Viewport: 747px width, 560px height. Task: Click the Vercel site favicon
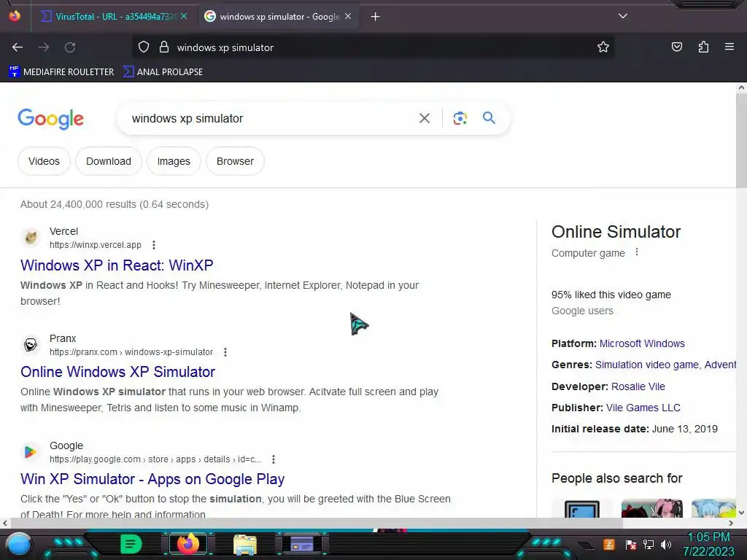(31, 237)
